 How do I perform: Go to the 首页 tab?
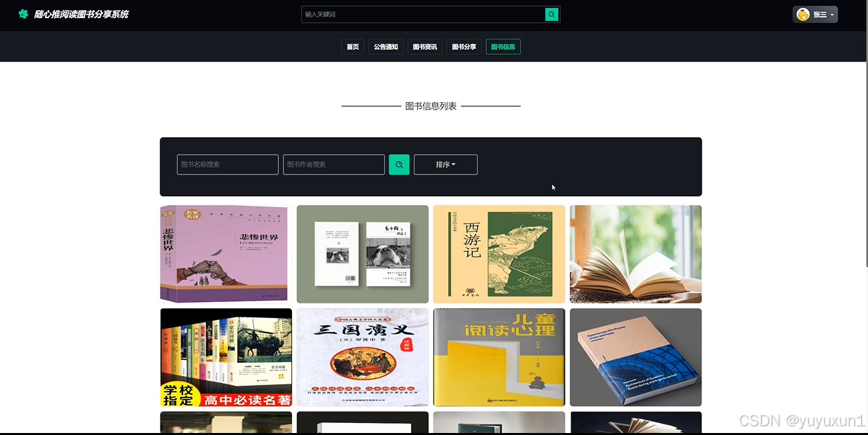[x=353, y=47]
